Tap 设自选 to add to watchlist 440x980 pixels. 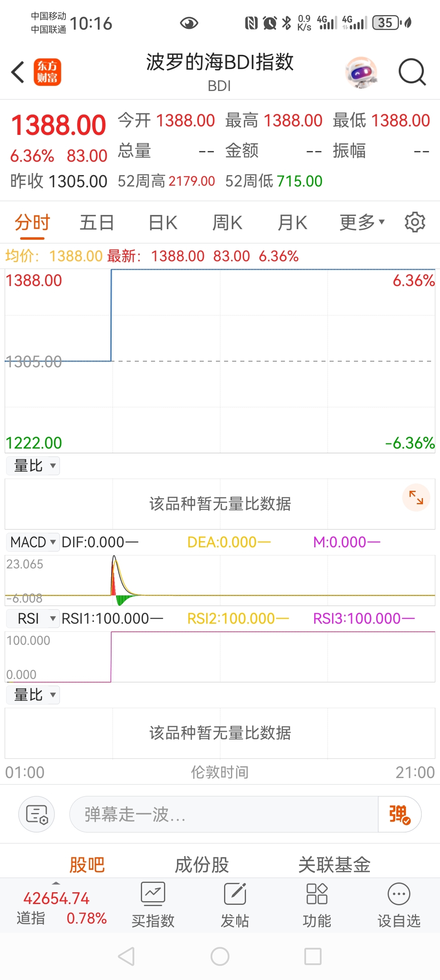399,904
